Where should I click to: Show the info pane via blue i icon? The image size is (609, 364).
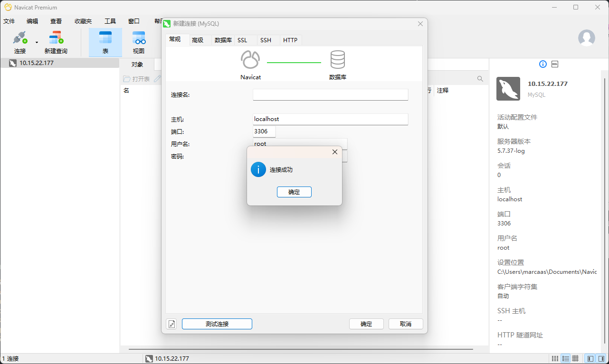pyautogui.click(x=543, y=64)
